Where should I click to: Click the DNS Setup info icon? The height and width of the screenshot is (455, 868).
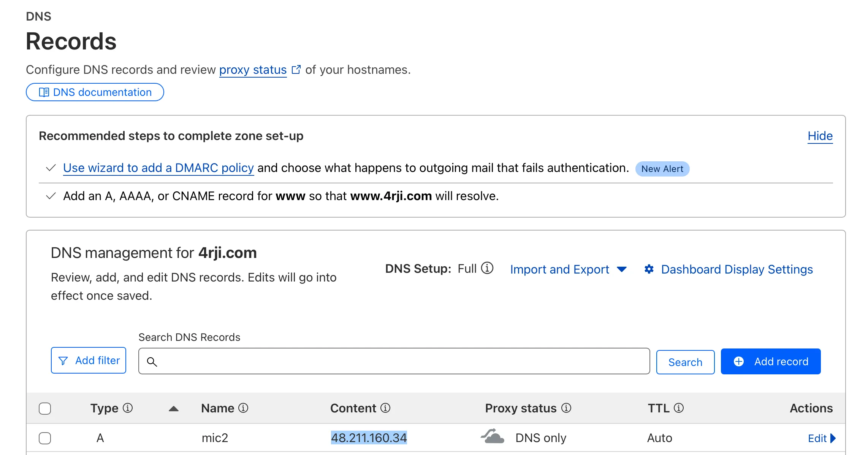[x=487, y=268]
